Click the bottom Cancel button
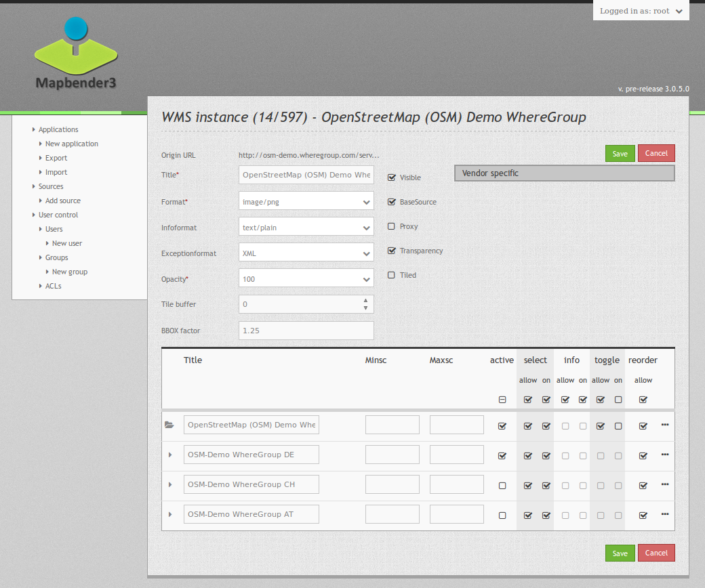 [x=656, y=553]
